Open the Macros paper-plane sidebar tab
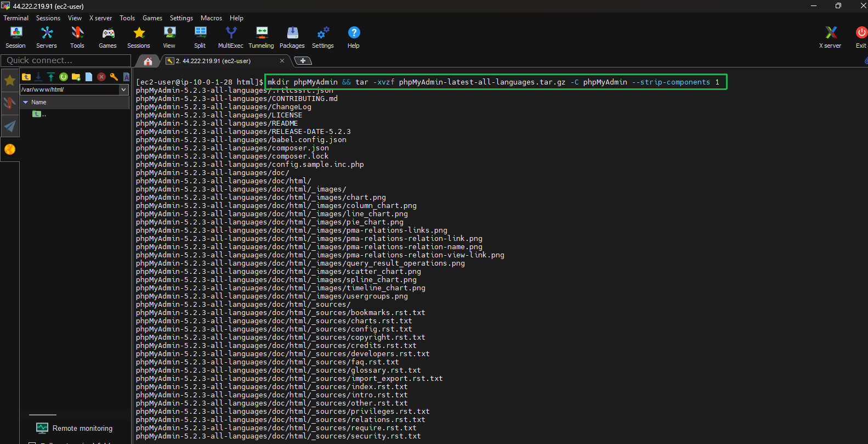The width and height of the screenshot is (868, 444). click(10, 126)
